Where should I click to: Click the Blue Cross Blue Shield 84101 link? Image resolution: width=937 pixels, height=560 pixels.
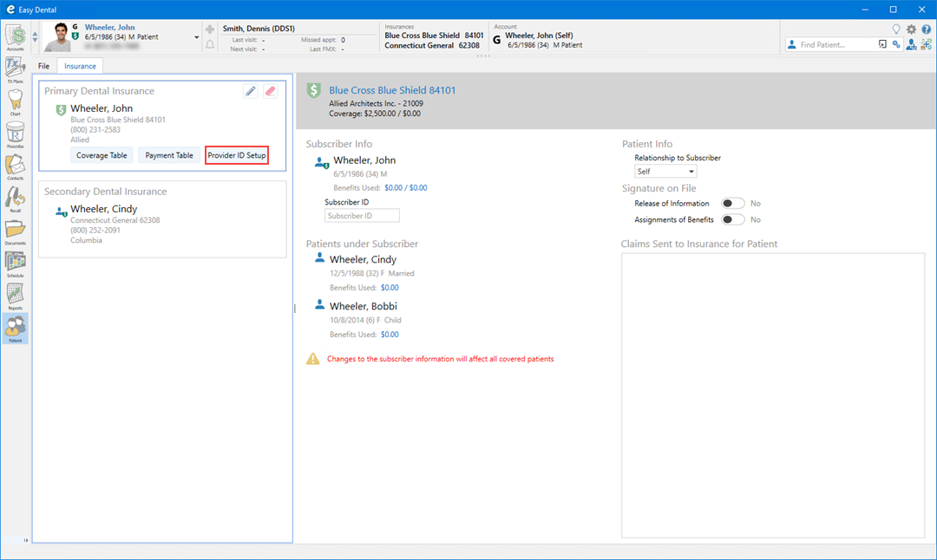[x=392, y=90]
